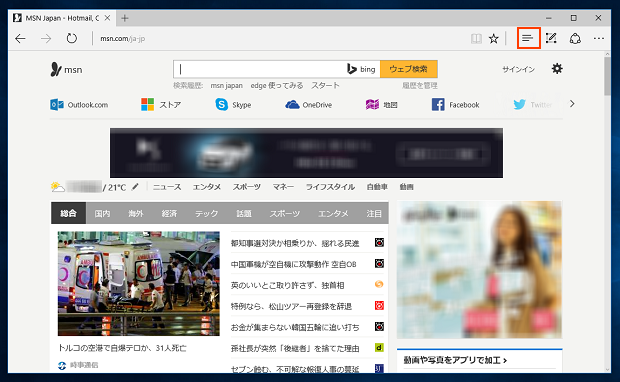
Task: Open headline 英のいいとこ取り許さず、独首相
Action: (287, 285)
